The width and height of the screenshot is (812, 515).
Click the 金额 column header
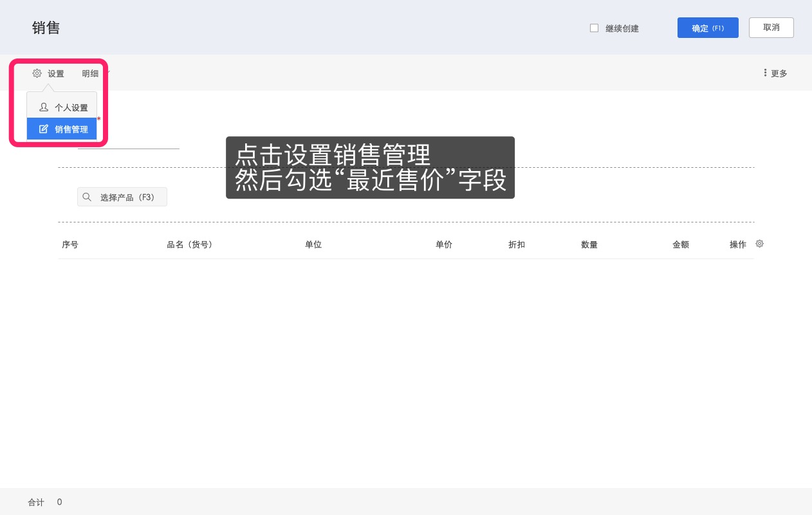(x=681, y=244)
